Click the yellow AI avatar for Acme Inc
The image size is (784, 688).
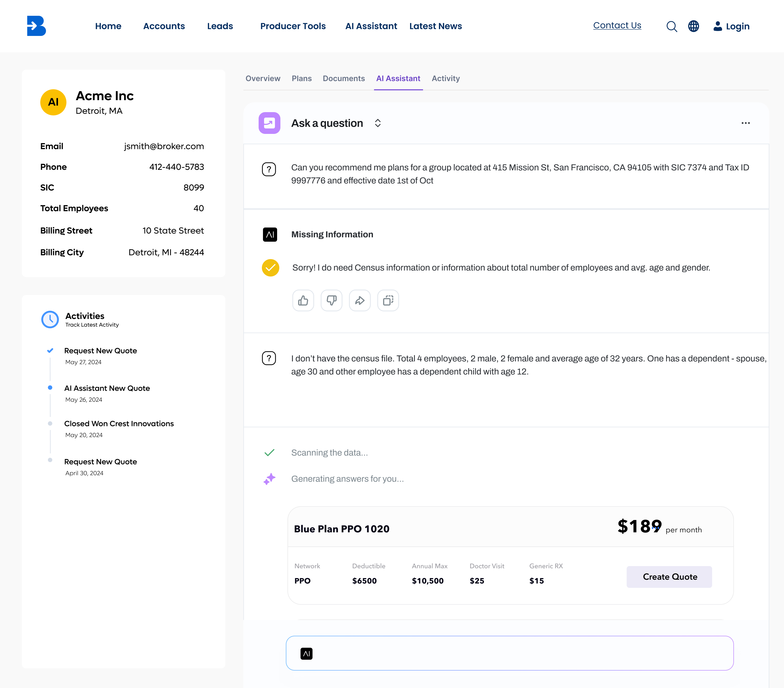(53, 102)
